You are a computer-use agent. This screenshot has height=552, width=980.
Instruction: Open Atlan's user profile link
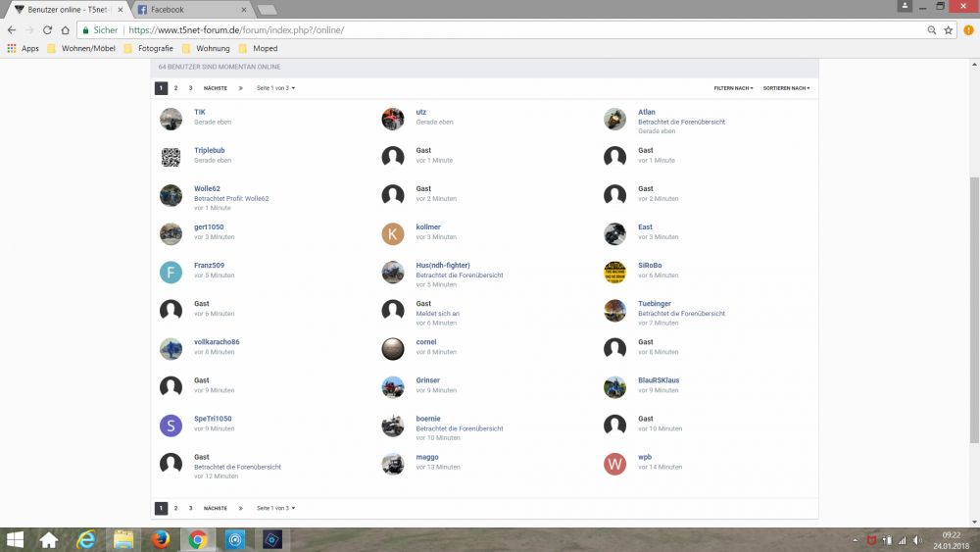tap(646, 113)
